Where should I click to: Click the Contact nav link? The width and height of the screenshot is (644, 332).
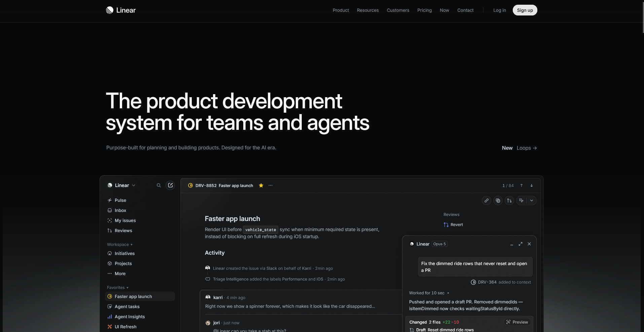tap(465, 10)
